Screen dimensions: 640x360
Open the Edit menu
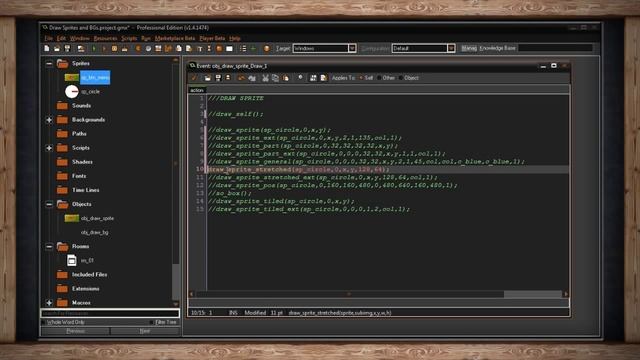tap(61, 38)
